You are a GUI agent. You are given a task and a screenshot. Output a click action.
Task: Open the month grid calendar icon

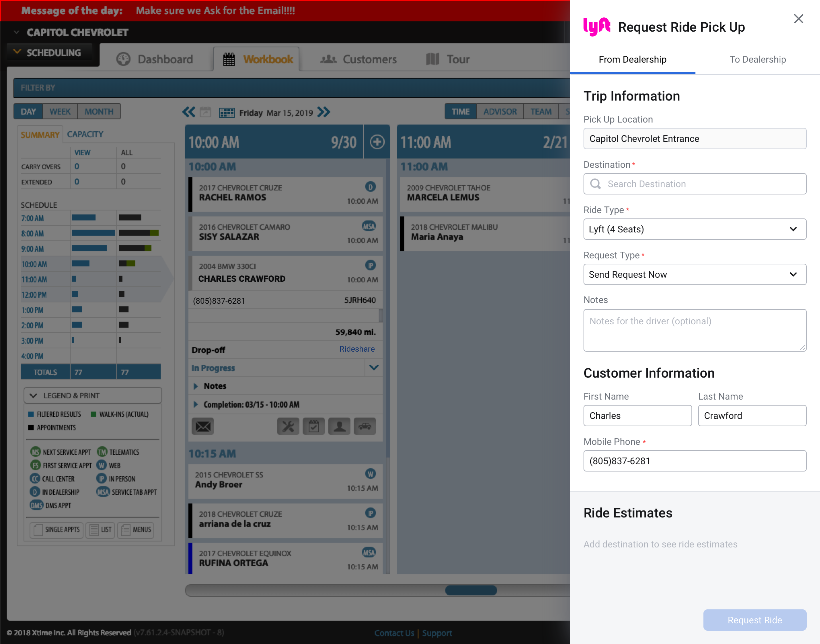(x=227, y=112)
